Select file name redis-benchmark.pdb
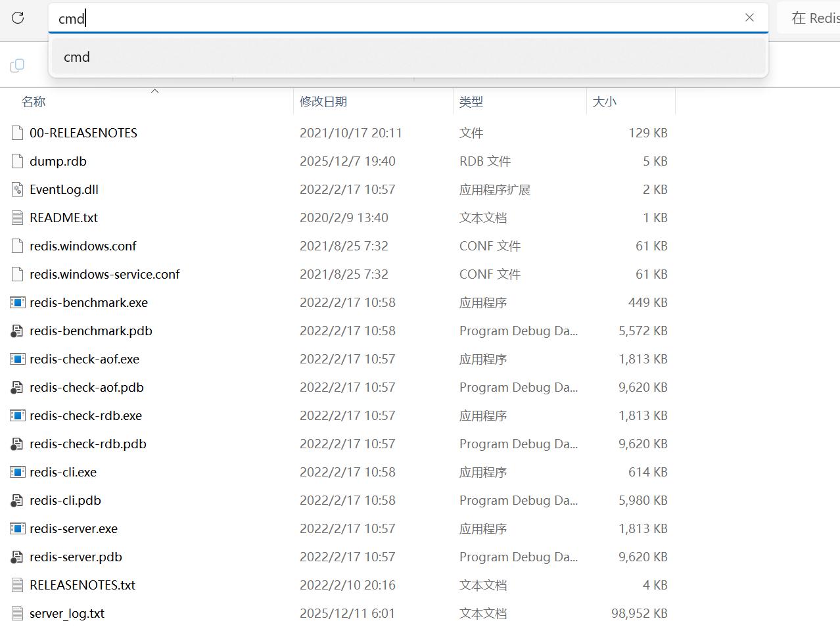Viewport: 840px width, 627px height. [91, 331]
